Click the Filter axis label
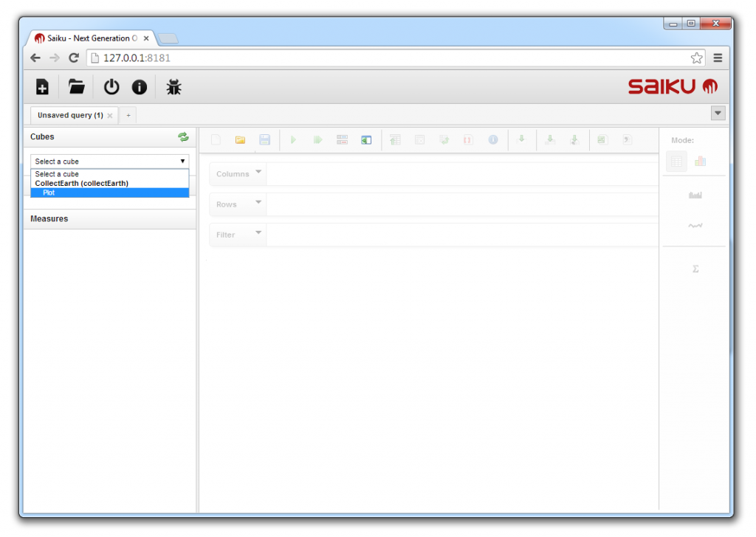 coord(225,235)
